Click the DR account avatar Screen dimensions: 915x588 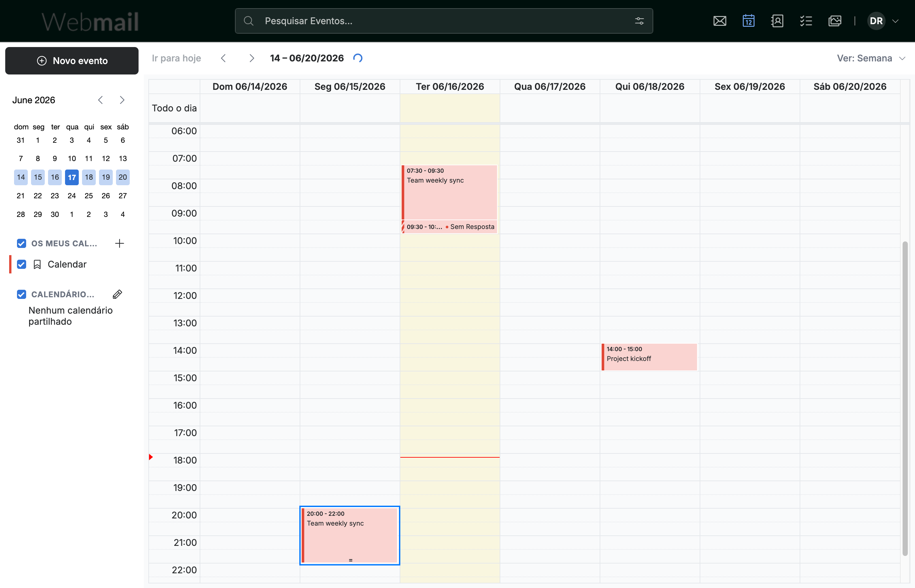pos(876,21)
